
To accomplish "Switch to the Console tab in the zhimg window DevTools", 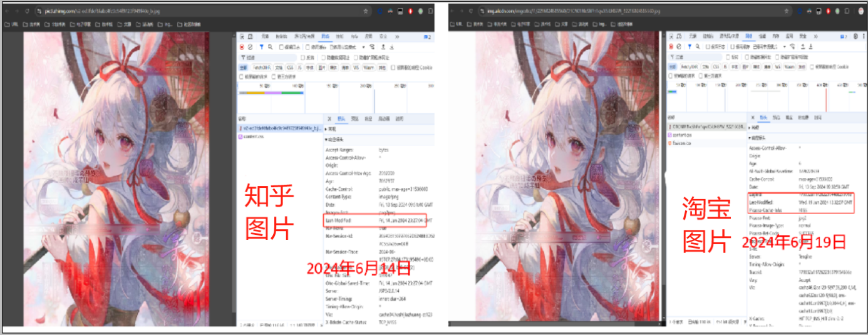I will [282, 36].
